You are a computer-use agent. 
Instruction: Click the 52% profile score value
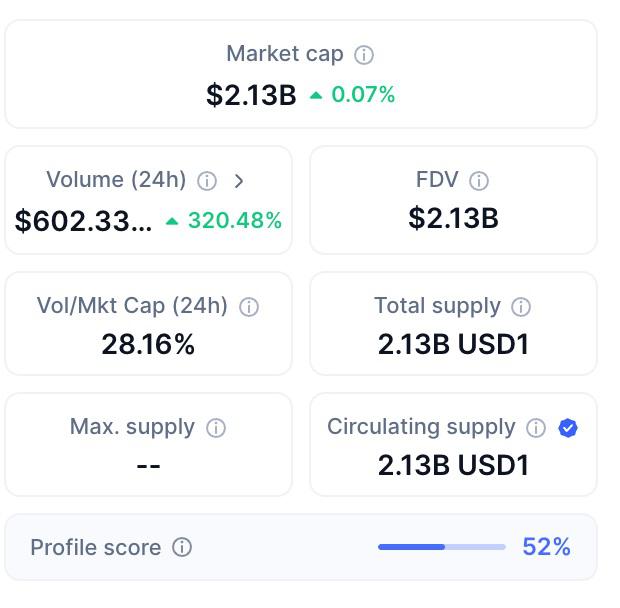546,547
